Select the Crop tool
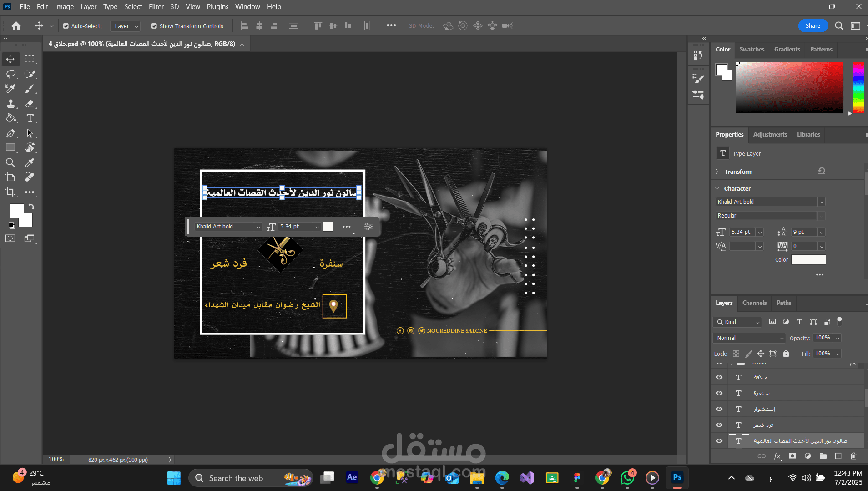 (x=10, y=192)
